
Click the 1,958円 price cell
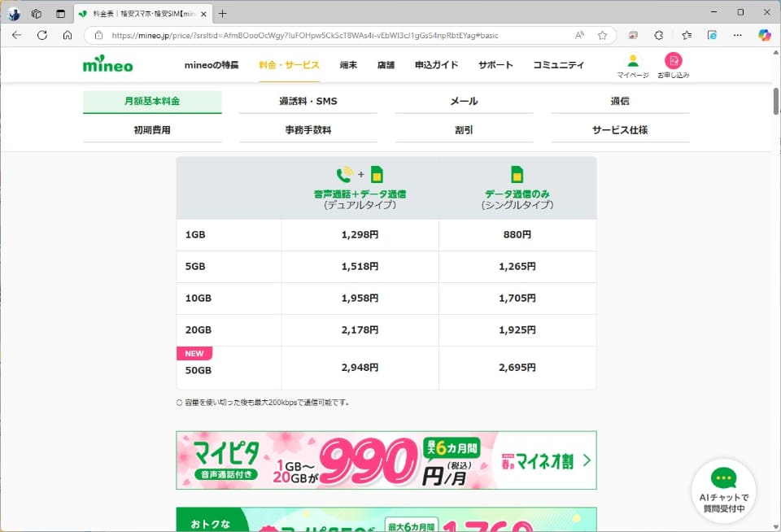tap(360, 299)
